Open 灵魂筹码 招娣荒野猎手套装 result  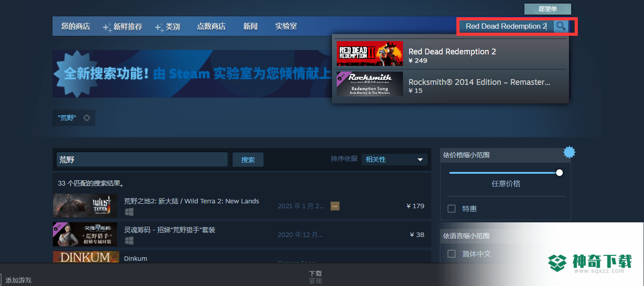pos(241,234)
